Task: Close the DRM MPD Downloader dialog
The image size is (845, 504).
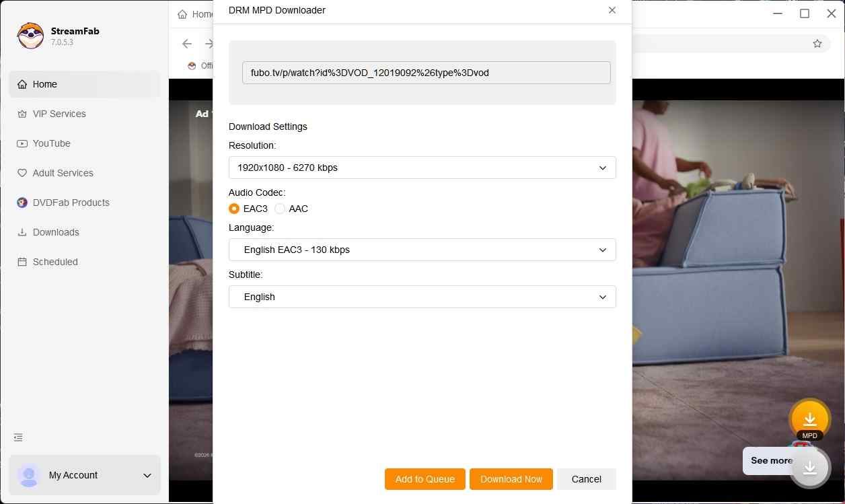Action: [x=612, y=10]
